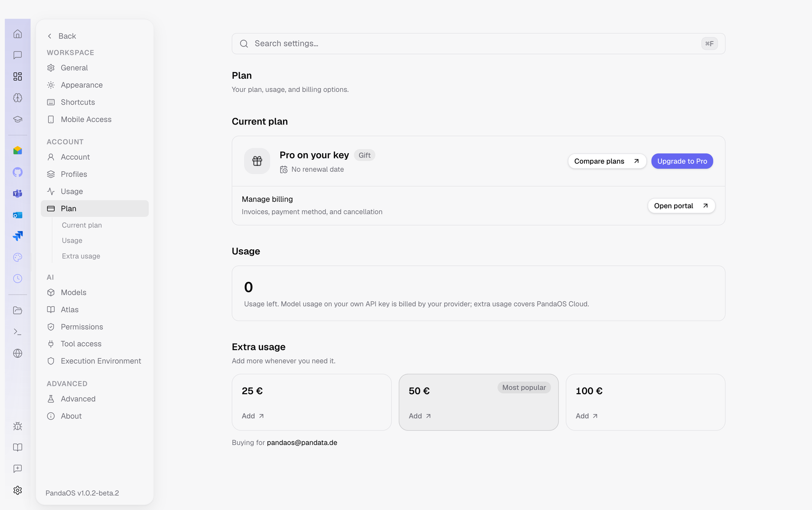Open Tool access settings
This screenshot has height=510, width=812.
coord(95,344)
